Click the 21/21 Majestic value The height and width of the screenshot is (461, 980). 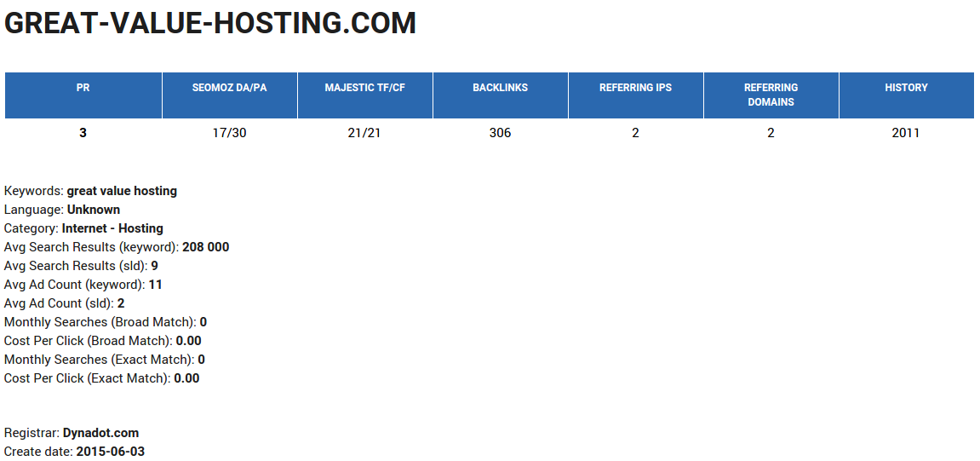tap(364, 133)
